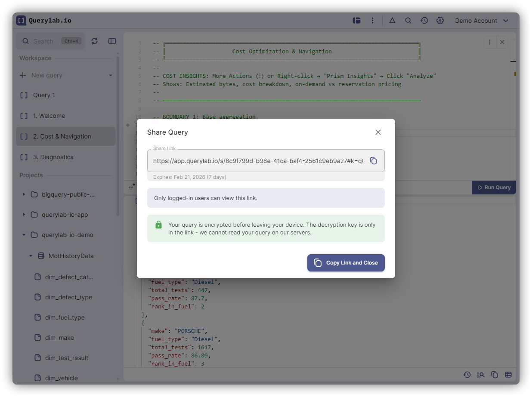Screen dimensions: 532x397
Task: Refresh the workspace using sidebar refresh icon
Action: click(x=95, y=41)
